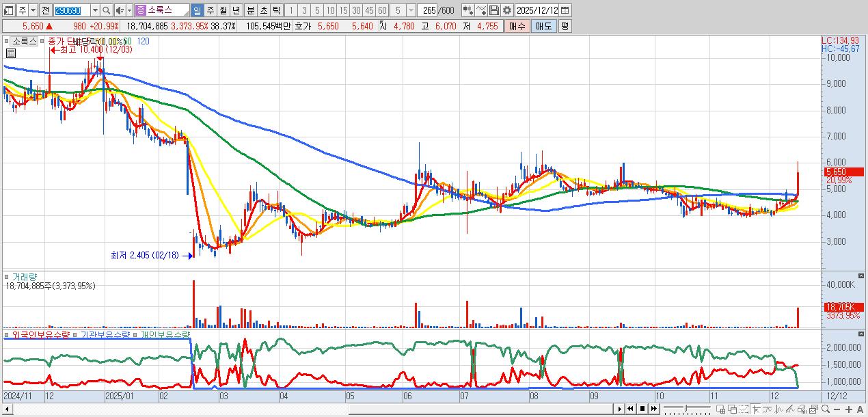Screen dimensions: 868x417
Task: Click the 매도 sell button
Action: click(x=544, y=26)
